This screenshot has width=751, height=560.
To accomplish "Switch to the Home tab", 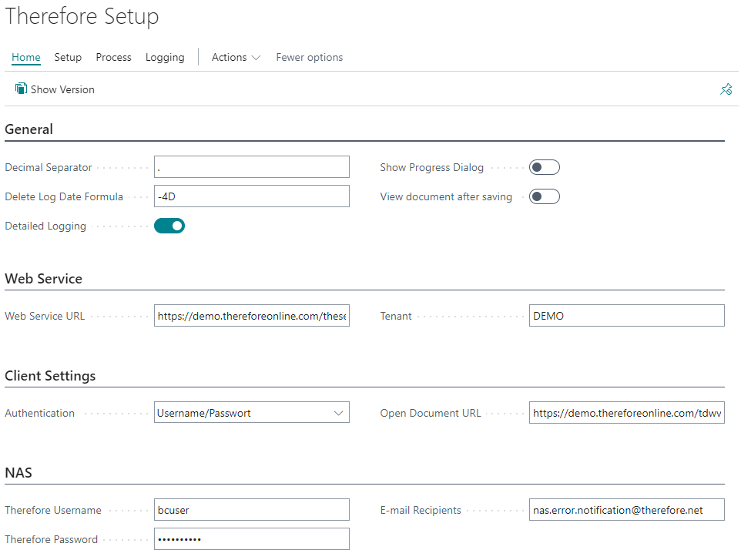I will click(26, 58).
